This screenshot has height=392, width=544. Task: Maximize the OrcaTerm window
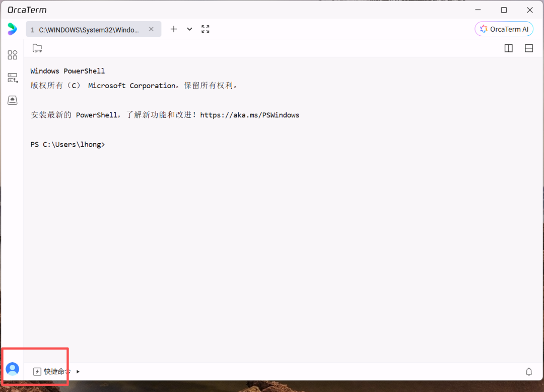coord(504,10)
